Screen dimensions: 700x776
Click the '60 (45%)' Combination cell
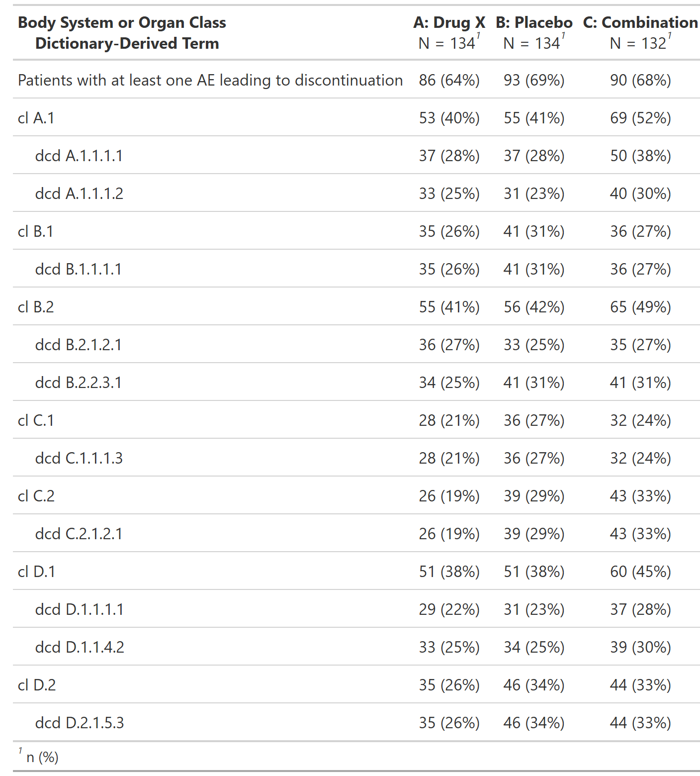[640, 572]
